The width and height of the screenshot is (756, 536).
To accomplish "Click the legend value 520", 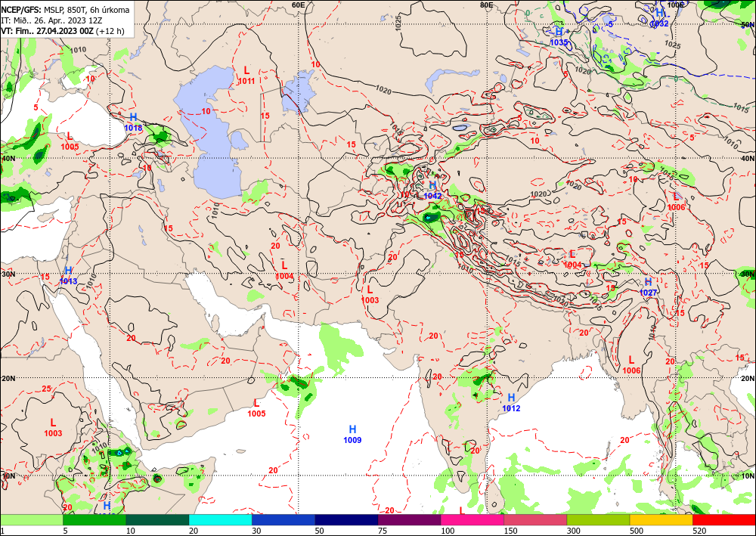I will point(699,531).
